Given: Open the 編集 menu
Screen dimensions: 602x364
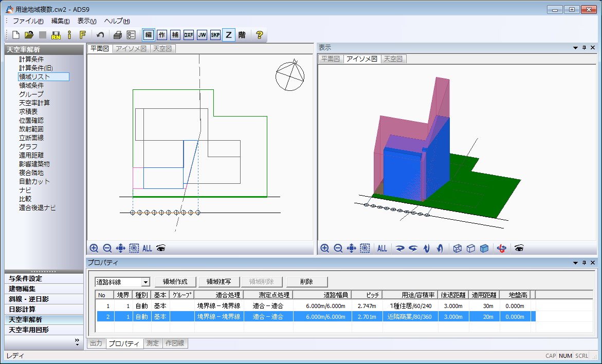Looking at the screenshot, I should (60, 21).
